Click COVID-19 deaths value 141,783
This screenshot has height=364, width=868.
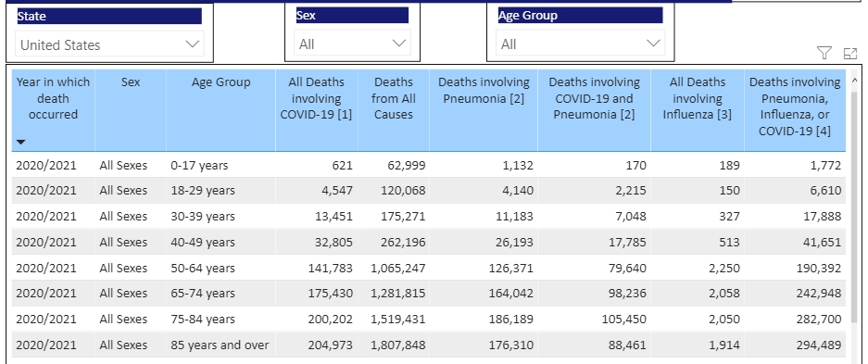click(x=331, y=269)
